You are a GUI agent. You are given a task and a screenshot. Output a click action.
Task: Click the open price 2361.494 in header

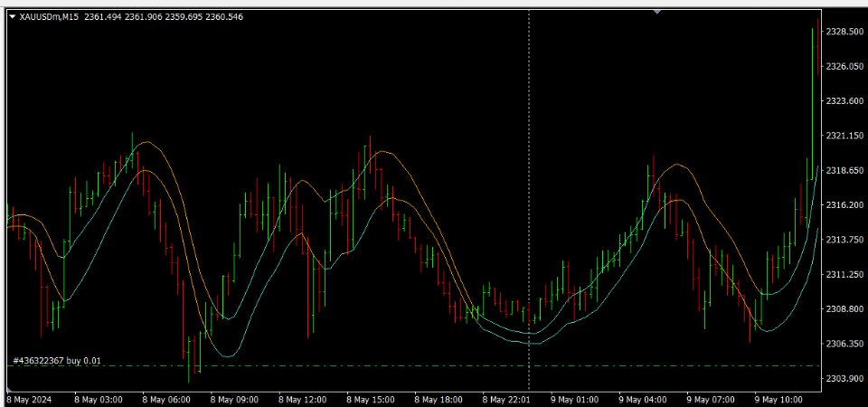(103, 17)
